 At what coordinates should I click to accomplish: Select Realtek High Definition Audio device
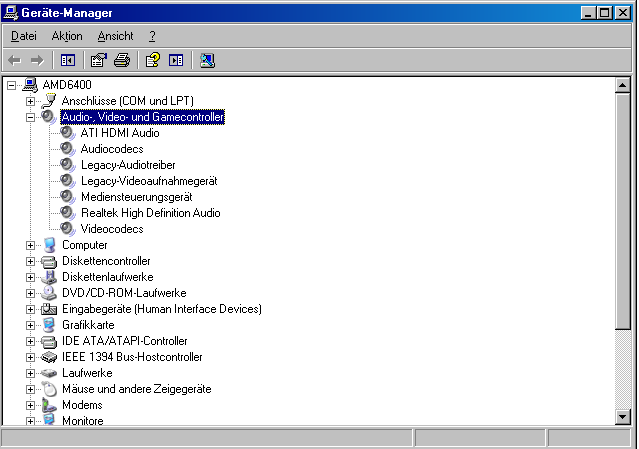[x=150, y=213]
